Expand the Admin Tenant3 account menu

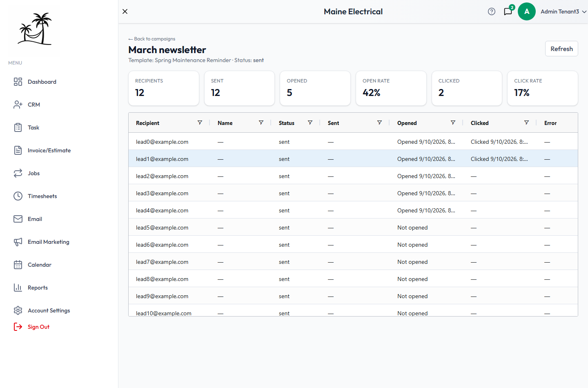point(563,11)
